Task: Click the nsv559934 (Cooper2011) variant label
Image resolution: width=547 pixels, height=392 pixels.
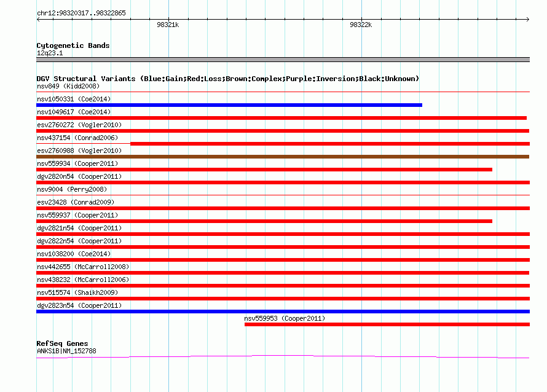Action: [77, 163]
